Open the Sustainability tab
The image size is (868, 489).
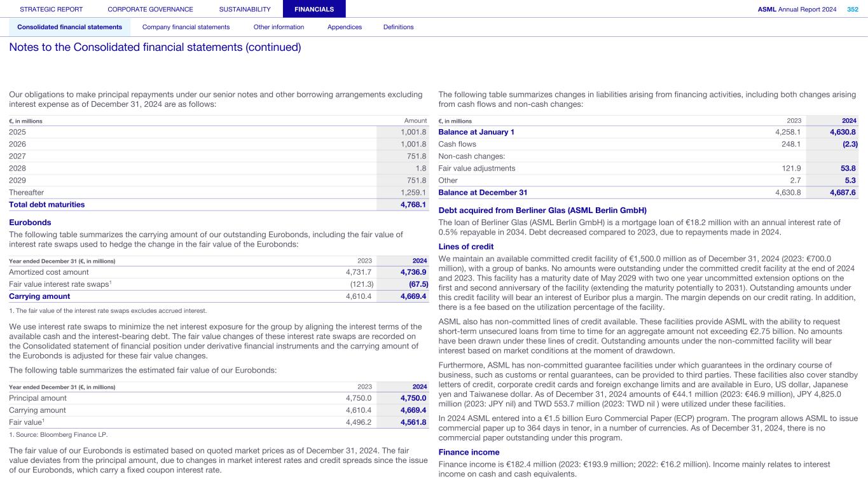point(244,10)
